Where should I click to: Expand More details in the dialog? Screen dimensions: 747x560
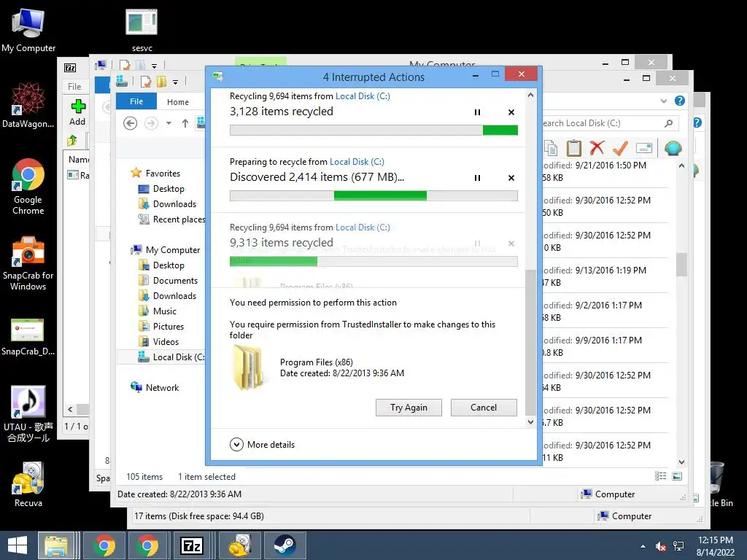pos(263,444)
